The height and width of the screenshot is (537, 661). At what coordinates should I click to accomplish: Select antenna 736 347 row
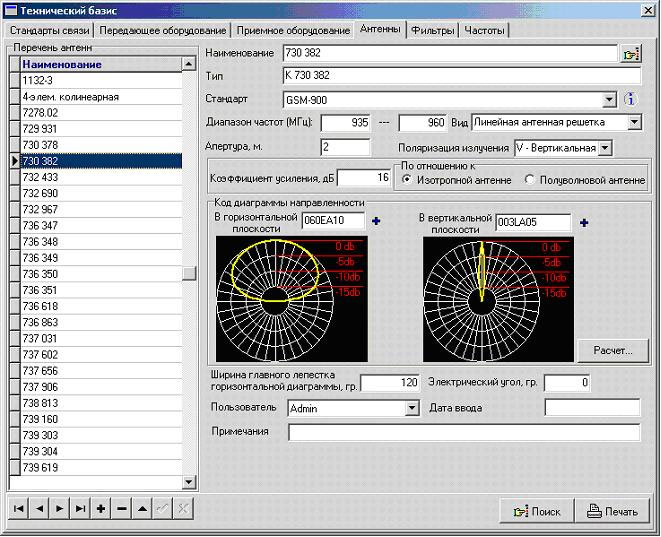pos(101,225)
